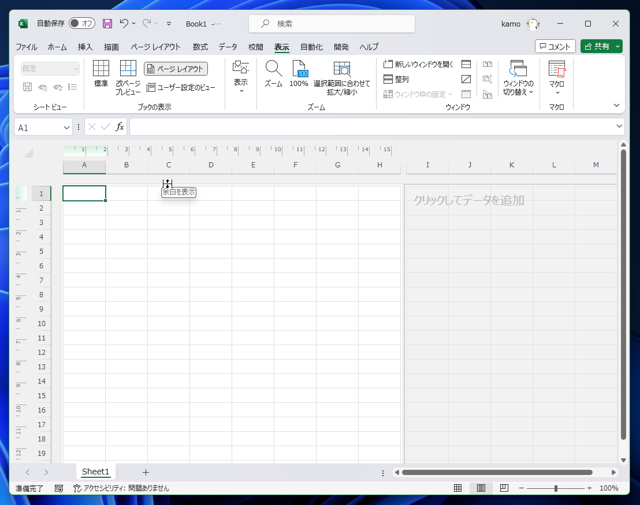
Task: Click the 共有 share button
Action: [597, 47]
